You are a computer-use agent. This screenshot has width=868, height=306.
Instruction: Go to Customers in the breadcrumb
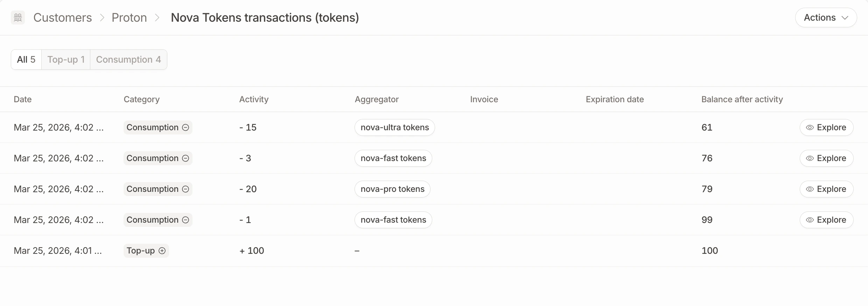pyautogui.click(x=63, y=18)
